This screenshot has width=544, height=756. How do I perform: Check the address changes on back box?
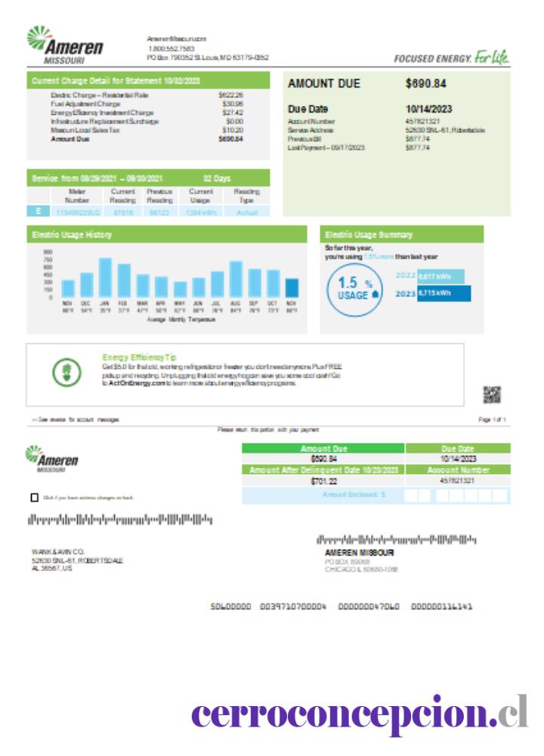point(34,497)
